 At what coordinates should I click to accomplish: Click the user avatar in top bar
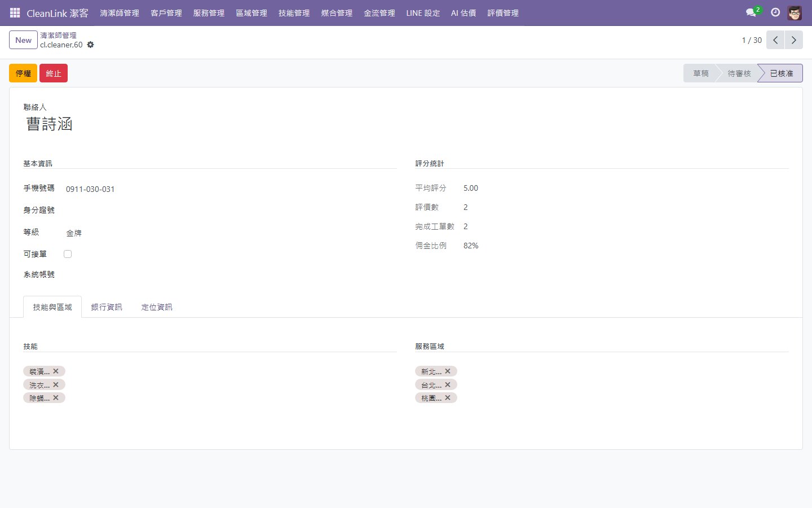[x=795, y=12]
